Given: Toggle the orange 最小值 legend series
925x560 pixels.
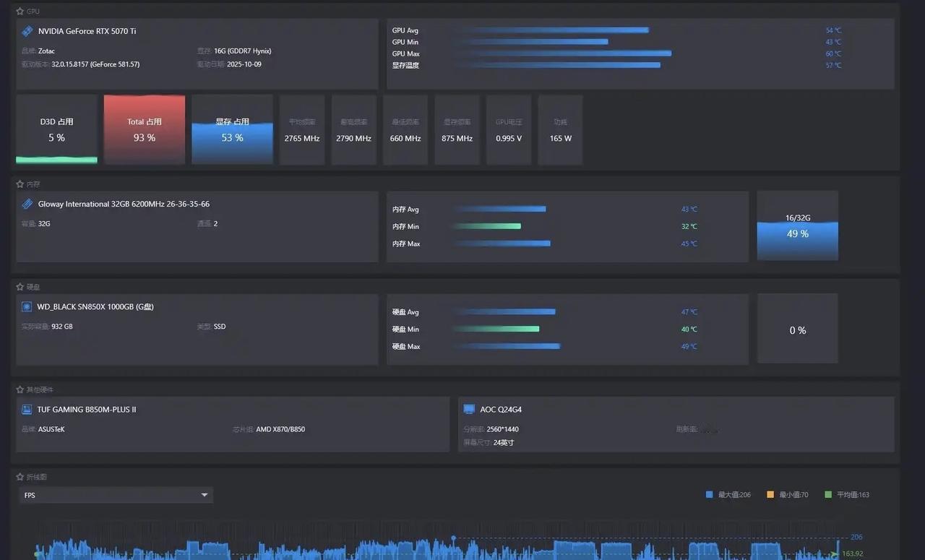Looking at the screenshot, I should click(x=788, y=495).
